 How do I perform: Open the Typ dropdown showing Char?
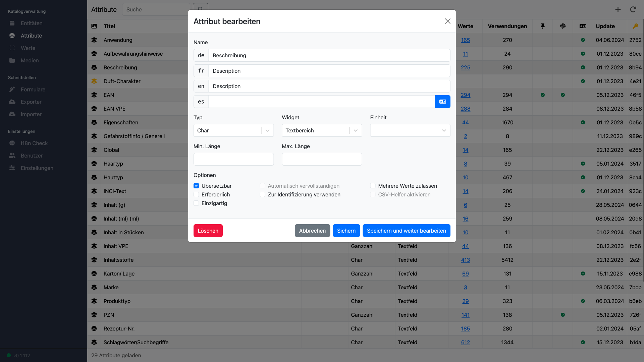233,130
